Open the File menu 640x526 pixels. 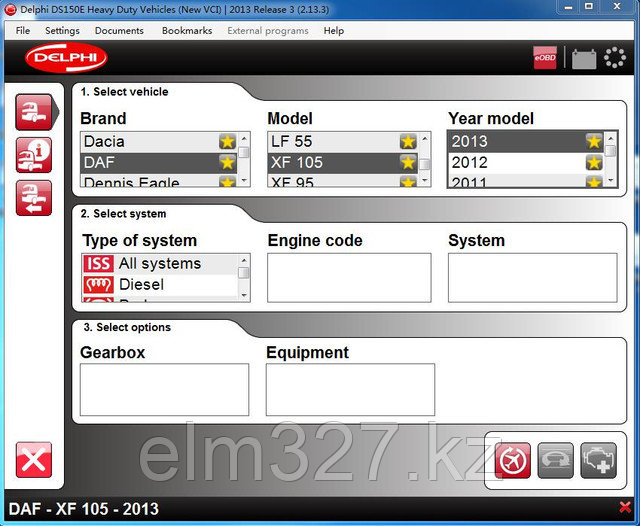coord(23,31)
